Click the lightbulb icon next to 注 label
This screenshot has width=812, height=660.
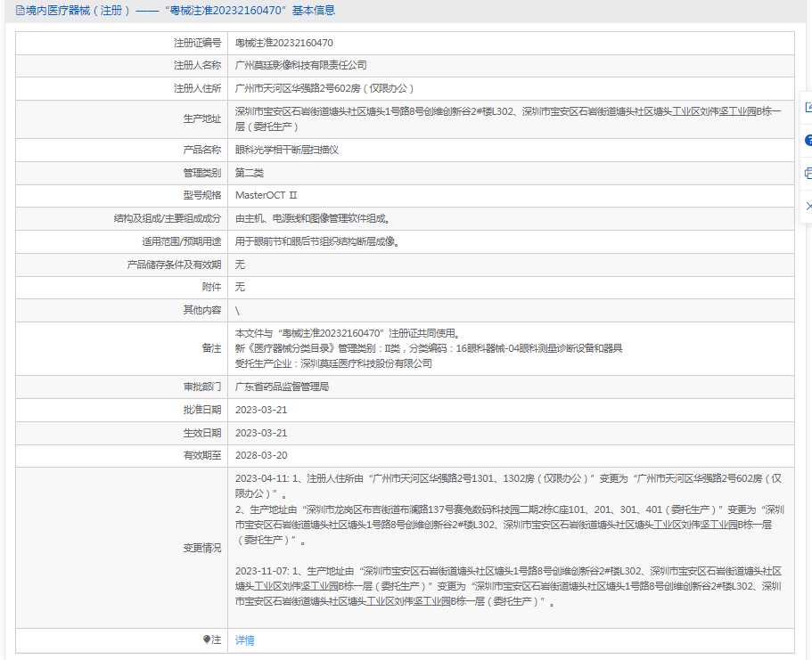(x=206, y=640)
